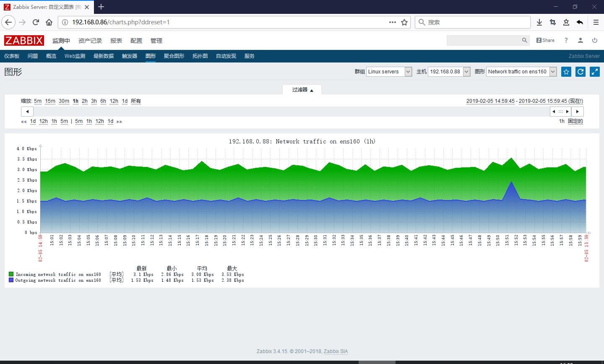Click timeline slider left handle arrow

(x=554, y=112)
